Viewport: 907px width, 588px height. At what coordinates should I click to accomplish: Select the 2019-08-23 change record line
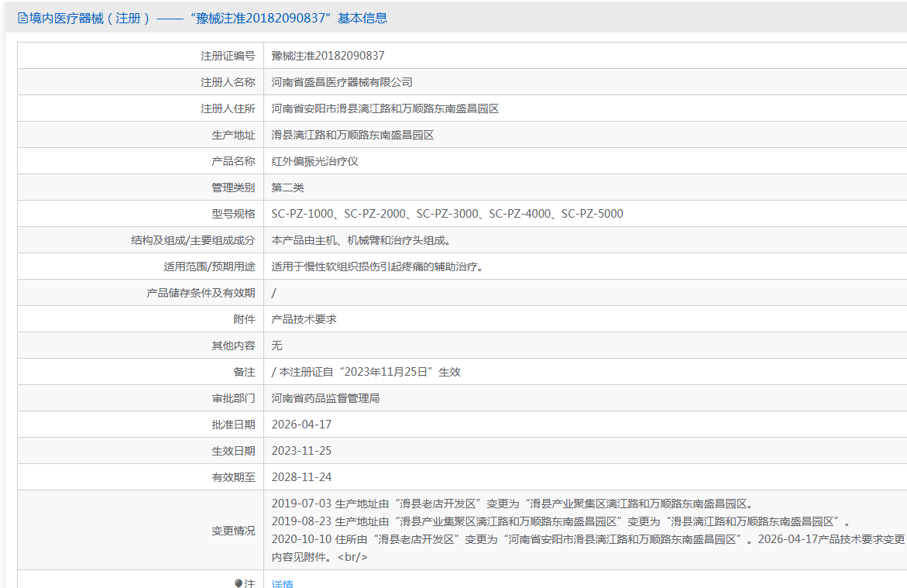(x=561, y=521)
